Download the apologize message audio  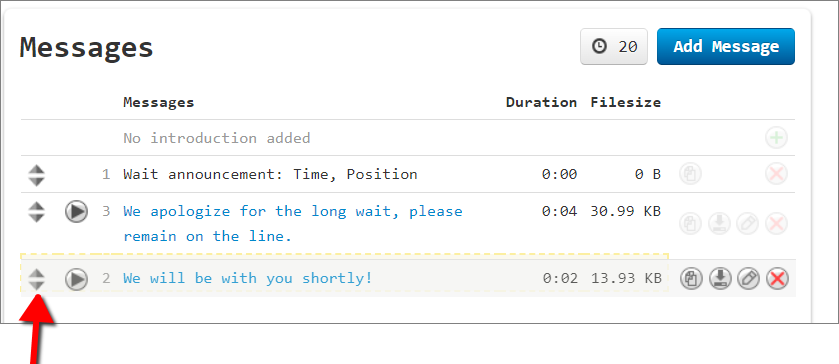[720, 223]
